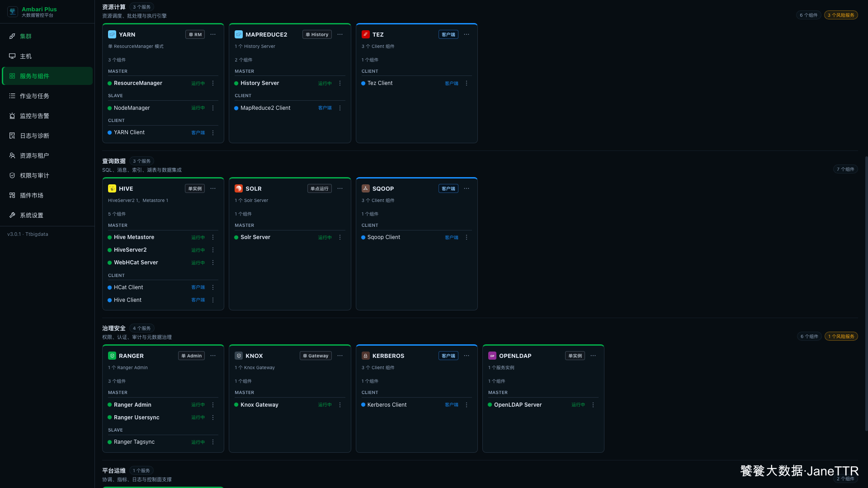Open ResourceManager row actions menu
868x488 pixels.
point(213,83)
